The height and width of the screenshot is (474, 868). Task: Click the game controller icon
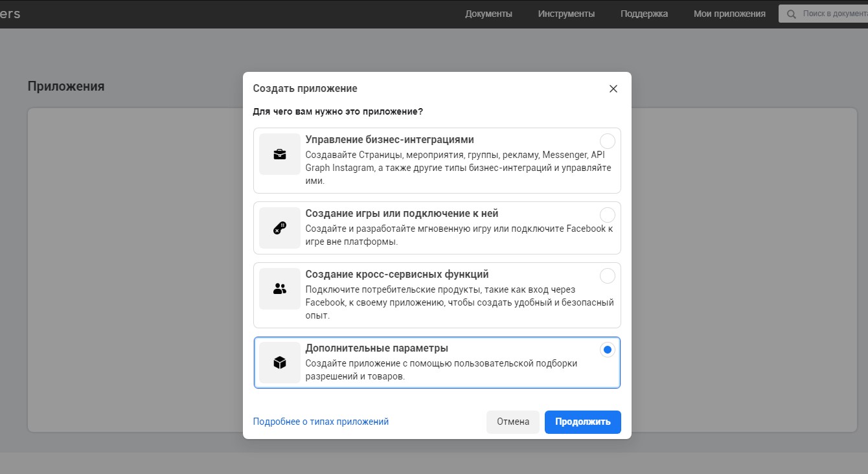(x=280, y=228)
